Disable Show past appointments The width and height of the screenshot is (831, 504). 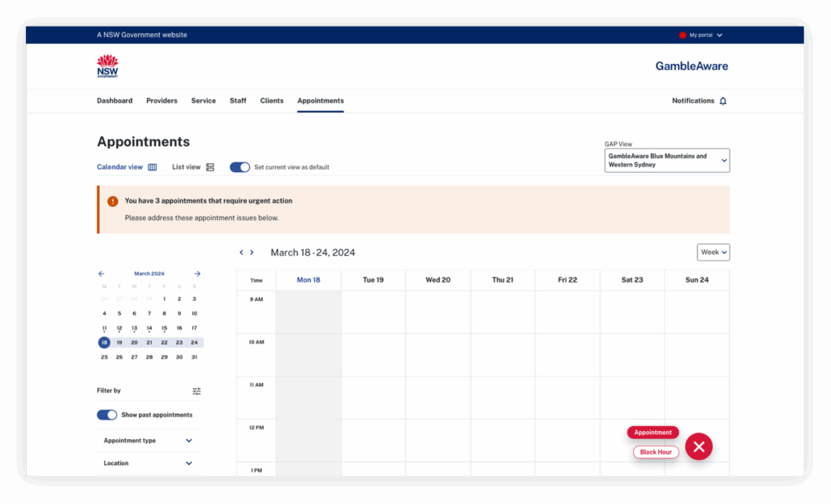pos(107,414)
